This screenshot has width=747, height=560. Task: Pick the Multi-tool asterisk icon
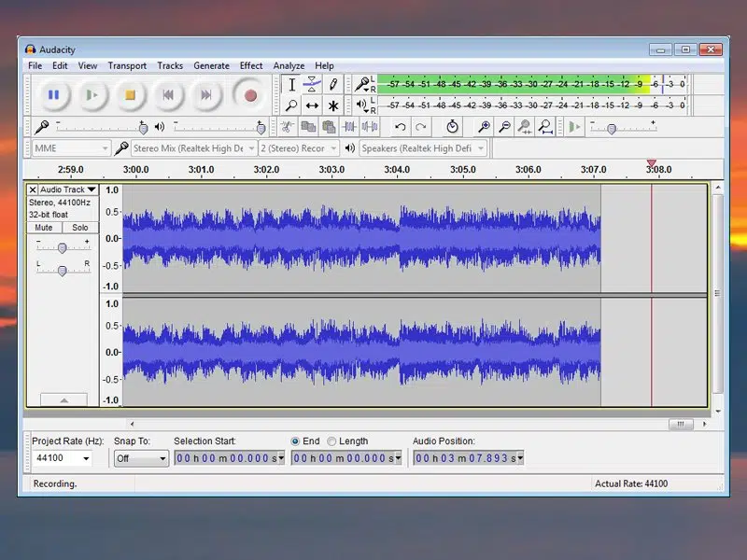click(x=333, y=105)
